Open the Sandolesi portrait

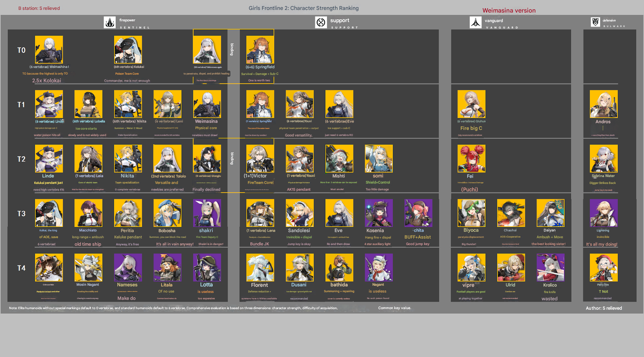[300, 213]
